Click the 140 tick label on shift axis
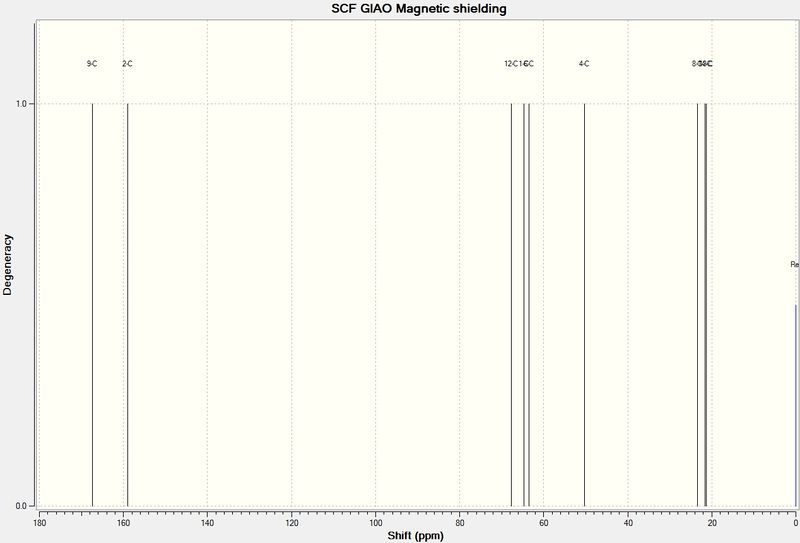The width and height of the screenshot is (800, 543). coord(207,523)
